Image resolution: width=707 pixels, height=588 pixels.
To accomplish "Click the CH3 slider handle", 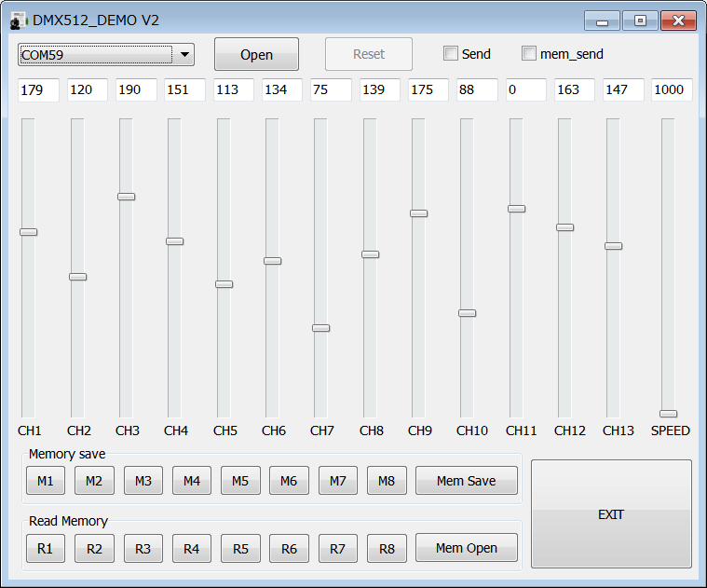I will (x=127, y=197).
